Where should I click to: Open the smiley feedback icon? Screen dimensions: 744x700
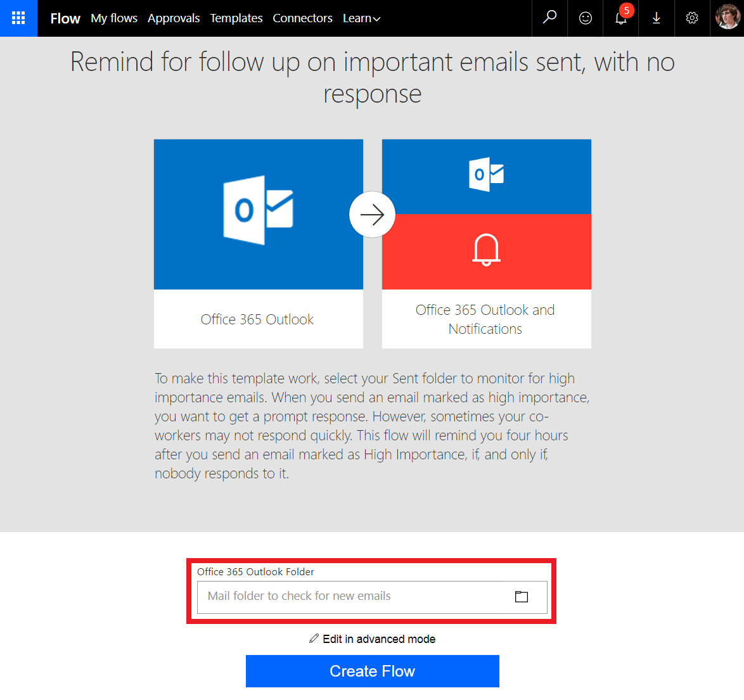click(x=586, y=18)
